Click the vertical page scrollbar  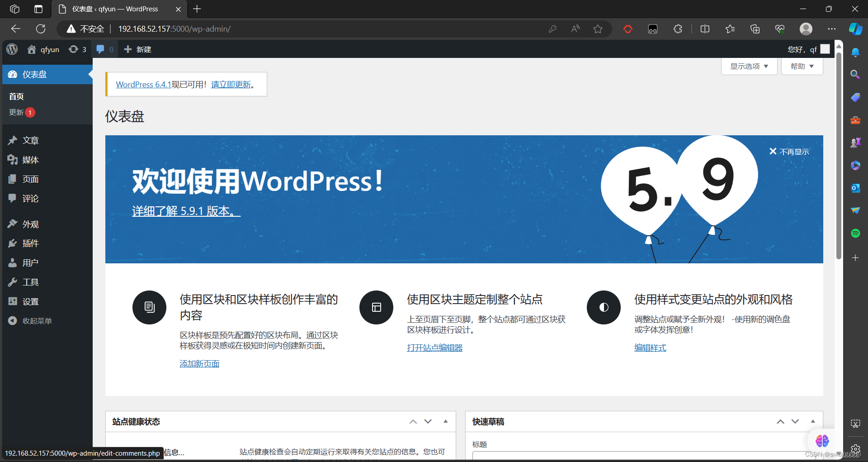(839, 136)
